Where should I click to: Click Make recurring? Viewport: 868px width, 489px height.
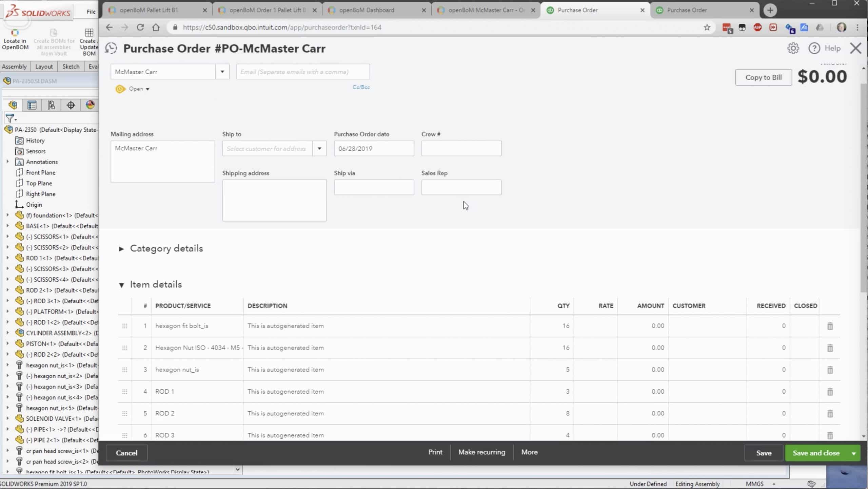point(481,452)
